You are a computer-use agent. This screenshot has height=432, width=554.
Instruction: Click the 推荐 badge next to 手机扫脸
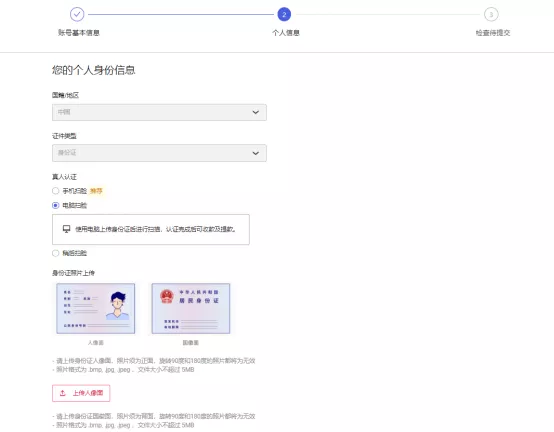[96, 191]
